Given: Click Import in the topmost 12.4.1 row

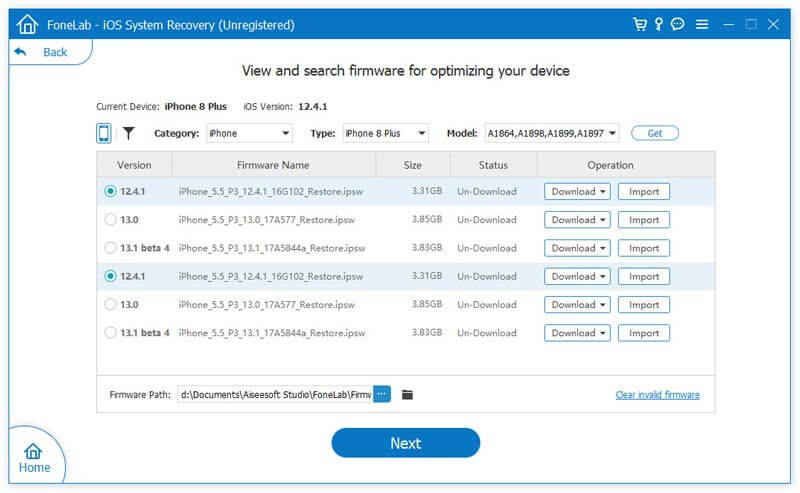Looking at the screenshot, I should (644, 191).
